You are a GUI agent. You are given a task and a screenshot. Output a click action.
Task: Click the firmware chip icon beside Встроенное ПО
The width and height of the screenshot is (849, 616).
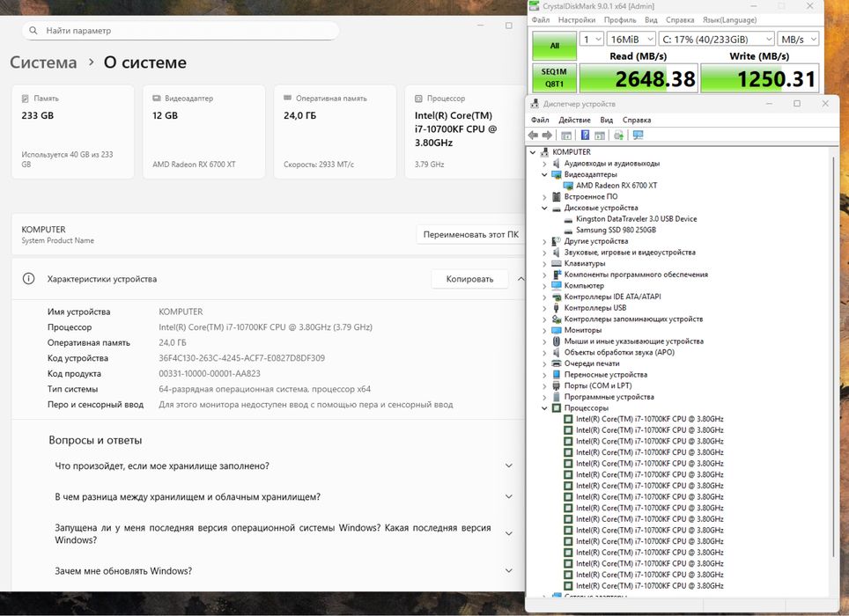(556, 197)
